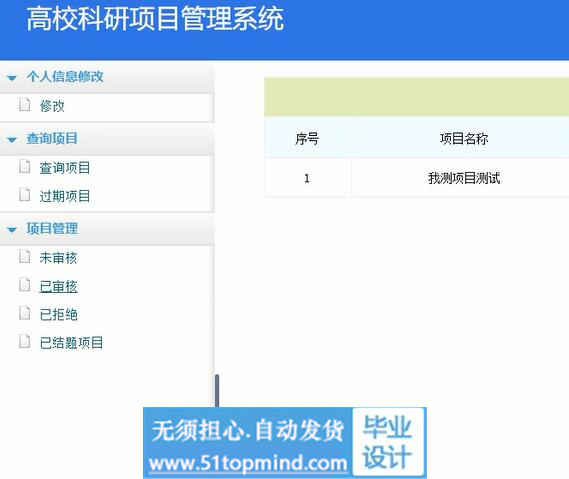The image size is (569, 479).
Task: Open the 已结题项目 list
Action: pyautogui.click(x=71, y=343)
